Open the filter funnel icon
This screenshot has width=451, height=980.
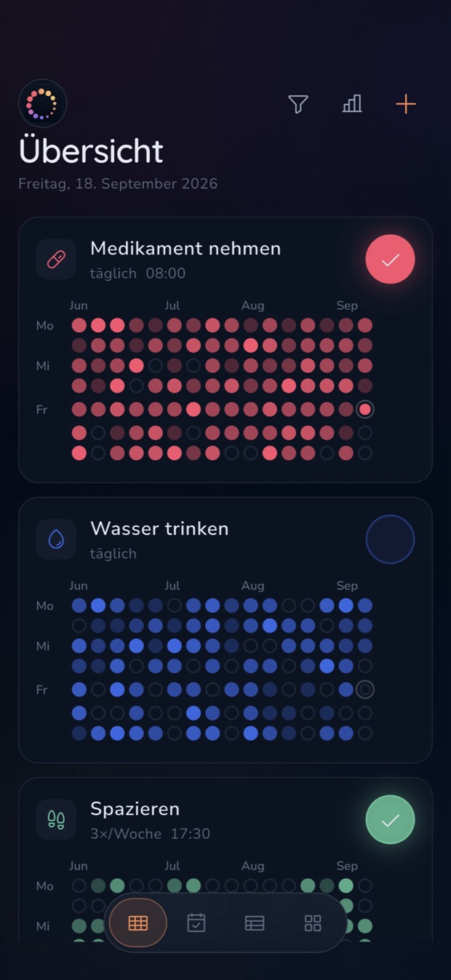pyautogui.click(x=298, y=105)
